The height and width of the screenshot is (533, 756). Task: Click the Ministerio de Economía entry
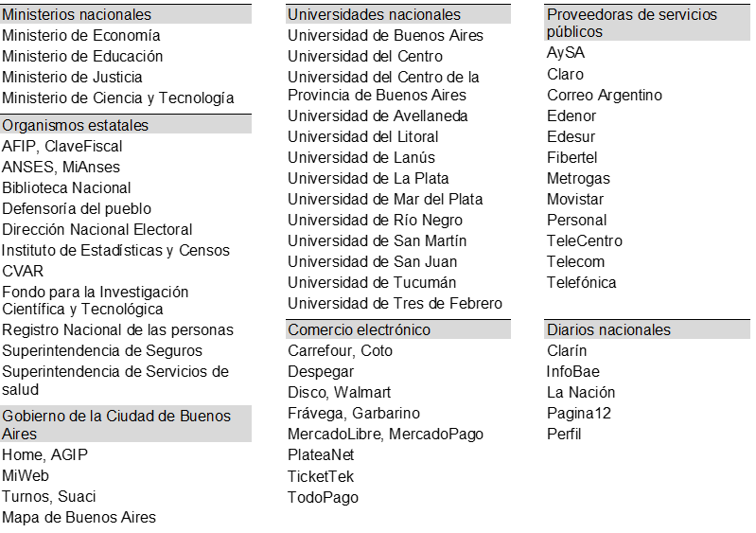[x=81, y=36]
